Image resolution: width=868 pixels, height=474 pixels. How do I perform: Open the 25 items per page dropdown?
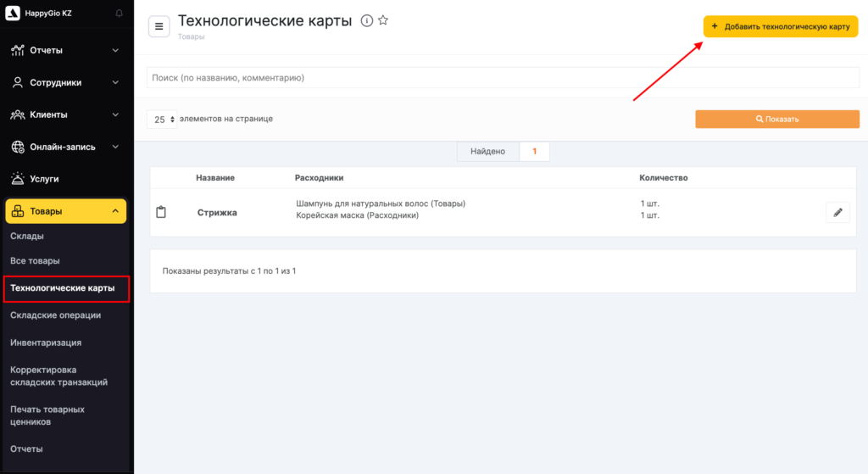tap(164, 120)
